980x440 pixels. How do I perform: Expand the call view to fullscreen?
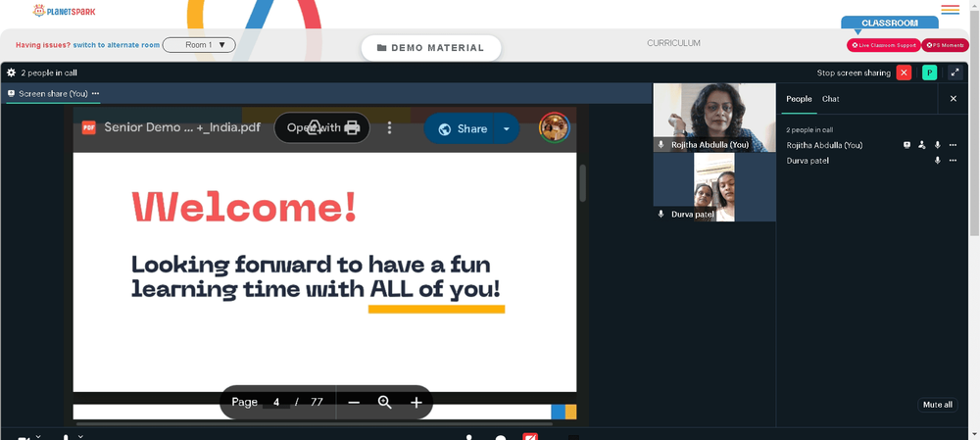(x=955, y=73)
